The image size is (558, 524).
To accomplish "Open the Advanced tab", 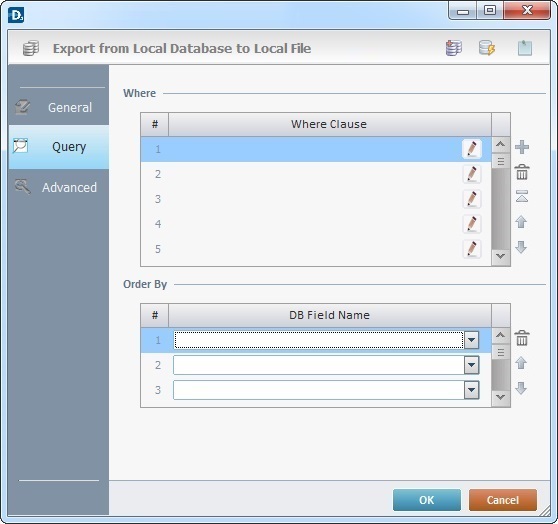I will [x=59, y=187].
